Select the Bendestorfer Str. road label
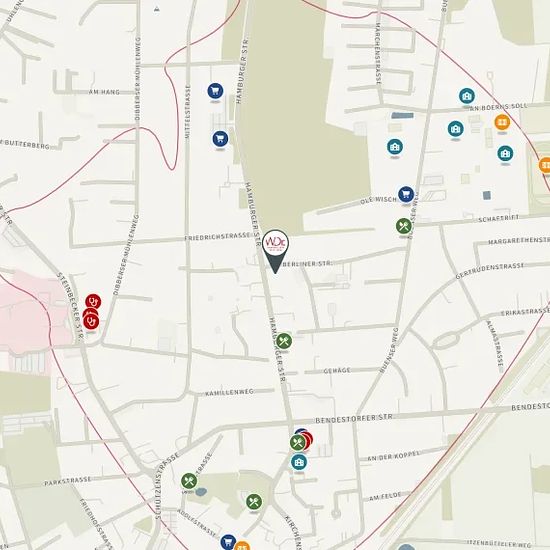The image size is (550, 550). (354, 419)
